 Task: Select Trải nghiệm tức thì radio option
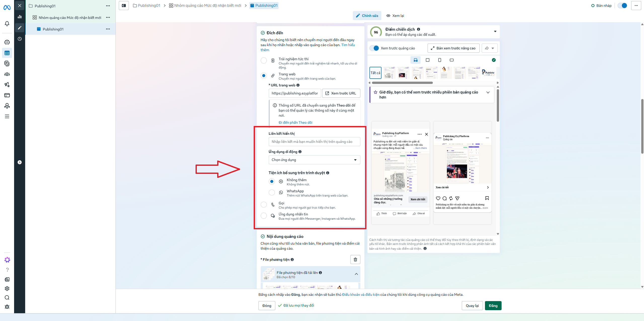pos(264,60)
